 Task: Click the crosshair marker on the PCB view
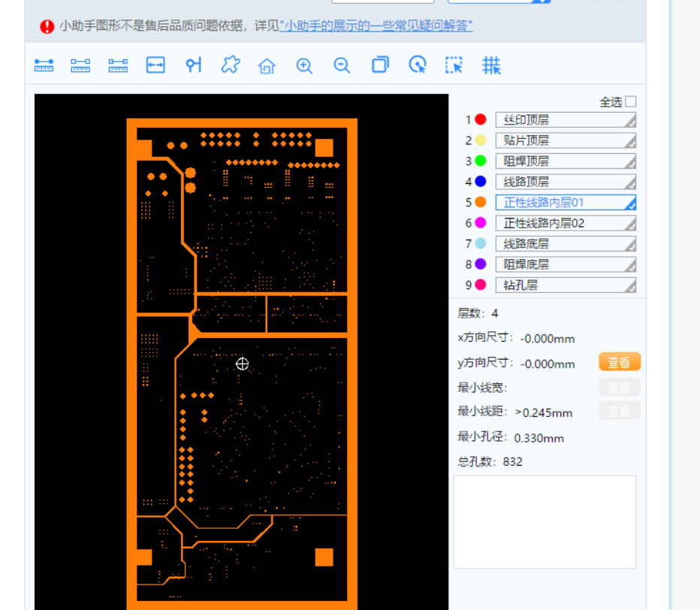[x=242, y=364]
